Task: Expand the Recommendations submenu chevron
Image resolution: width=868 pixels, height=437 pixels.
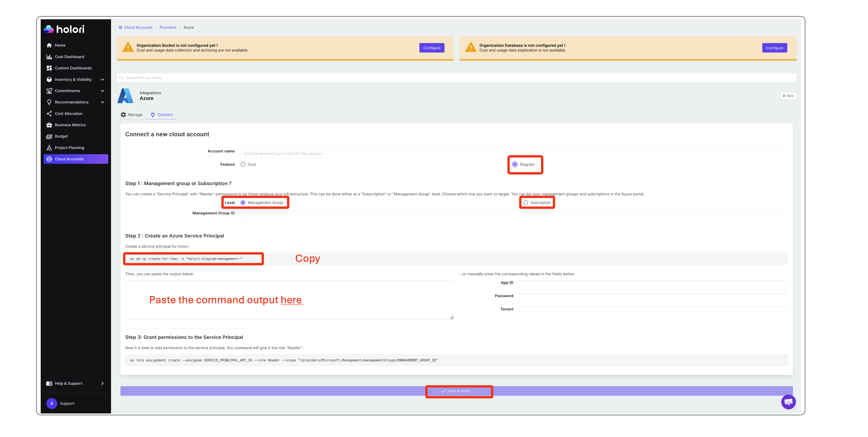Action: coord(102,102)
